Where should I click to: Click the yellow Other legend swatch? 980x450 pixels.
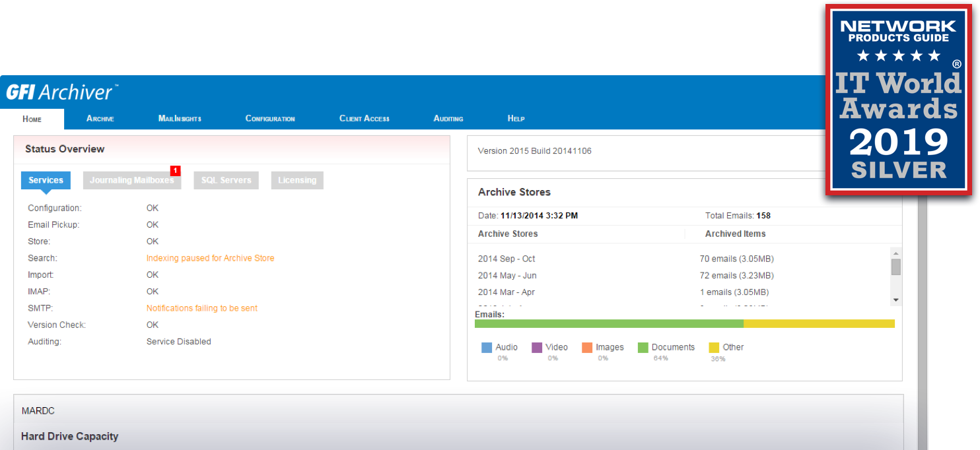tap(714, 348)
